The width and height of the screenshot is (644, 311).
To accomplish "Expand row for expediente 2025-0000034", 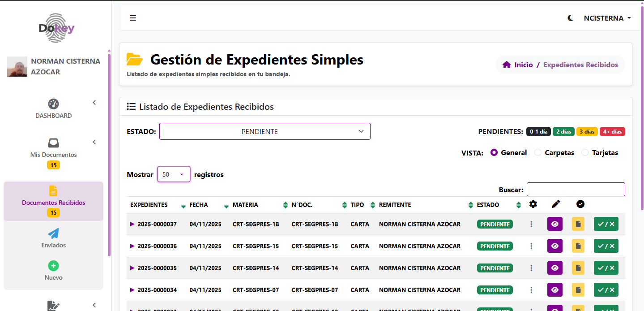I will coord(132,290).
